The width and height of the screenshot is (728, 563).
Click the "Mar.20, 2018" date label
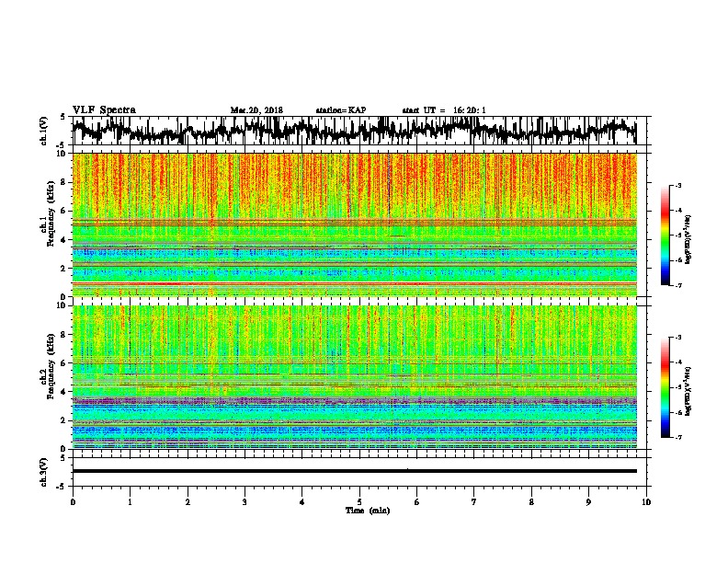pyautogui.click(x=256, y=110)
